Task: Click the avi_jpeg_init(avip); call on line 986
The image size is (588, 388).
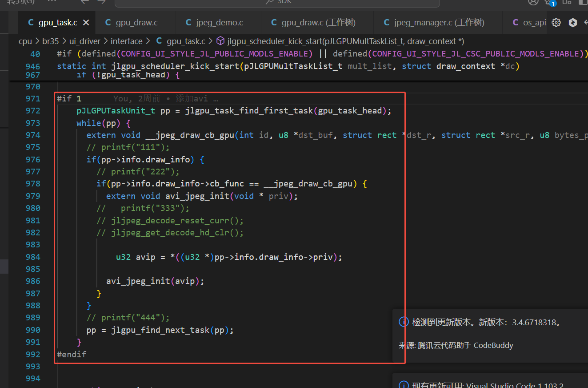Action: click(155, 281)
